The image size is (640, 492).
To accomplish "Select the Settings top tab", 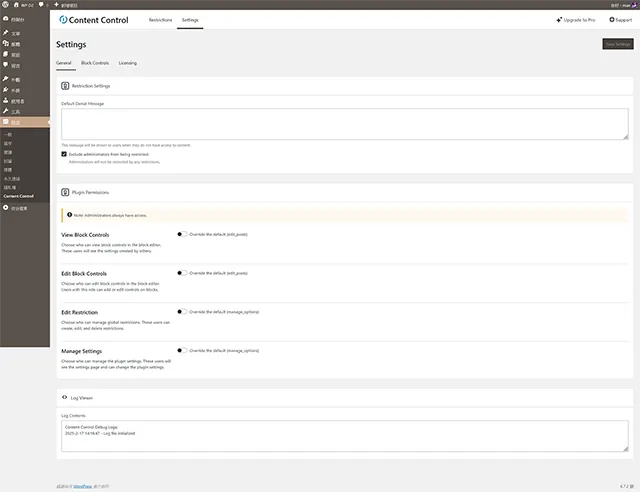I will (190, 20).
